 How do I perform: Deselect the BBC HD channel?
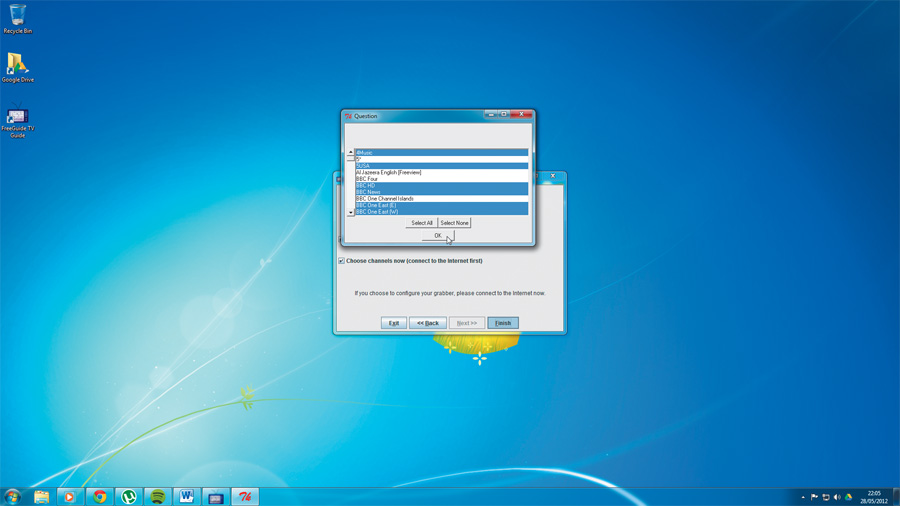click(x=441, y=185)
